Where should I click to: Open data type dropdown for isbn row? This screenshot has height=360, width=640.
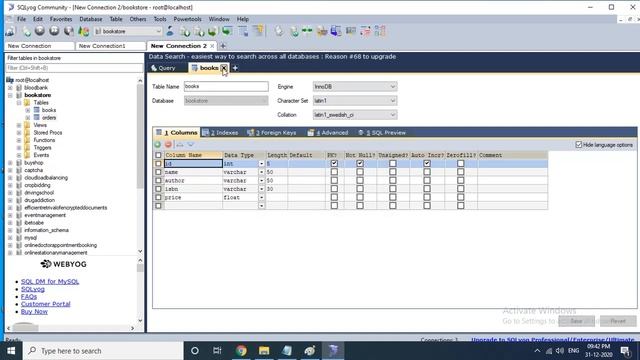point(261,189)
